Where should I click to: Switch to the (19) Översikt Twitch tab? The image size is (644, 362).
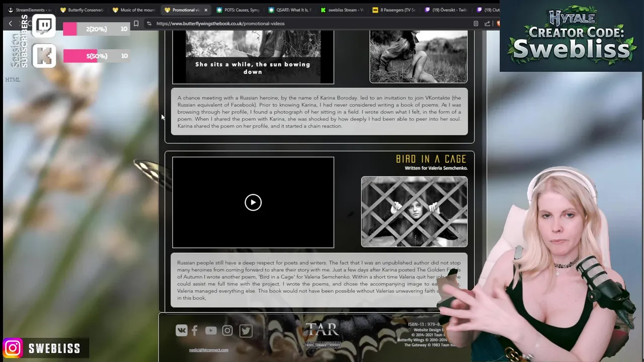coord(448,10)
